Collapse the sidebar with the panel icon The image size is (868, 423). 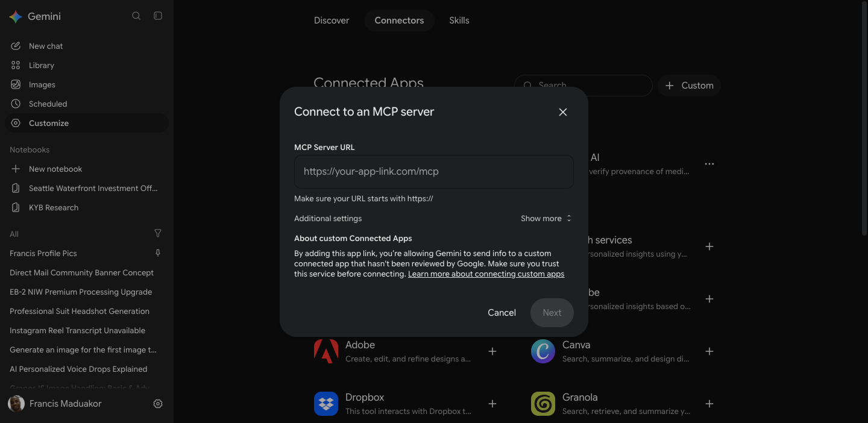(x=158, y=16)
